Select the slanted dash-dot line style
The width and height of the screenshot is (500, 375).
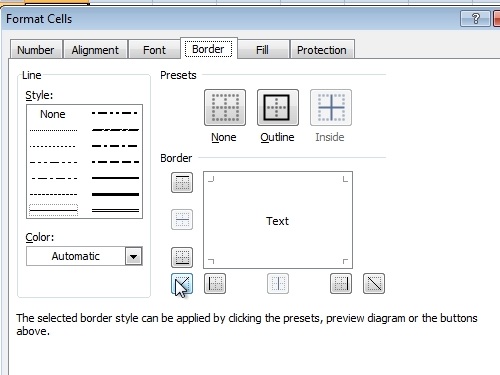(115, 130)
